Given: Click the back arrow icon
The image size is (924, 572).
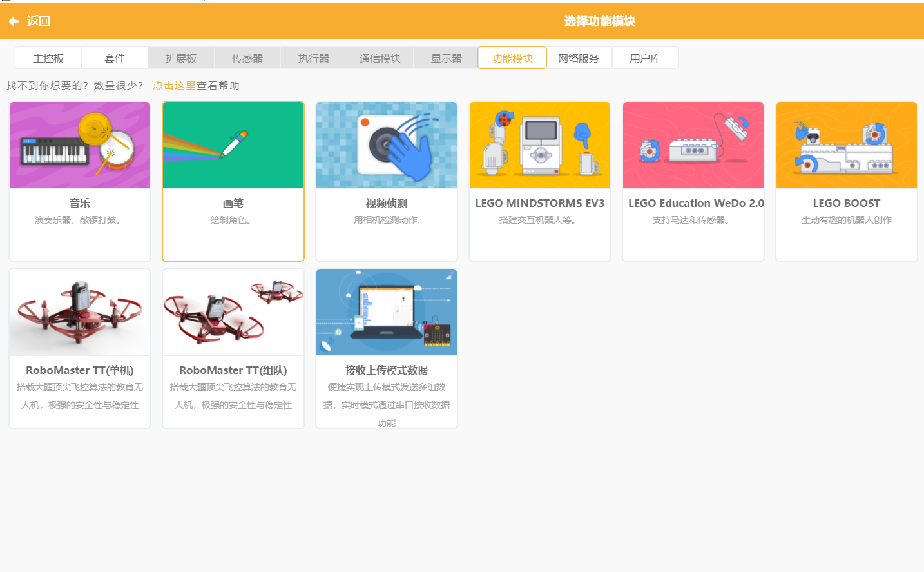Looking at the screenshot, I should (14, 21).
